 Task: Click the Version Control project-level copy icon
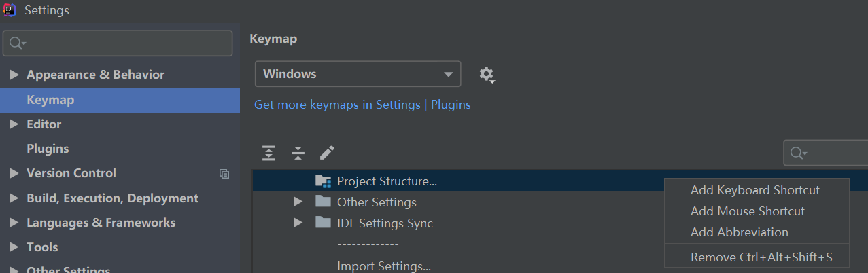224,174
